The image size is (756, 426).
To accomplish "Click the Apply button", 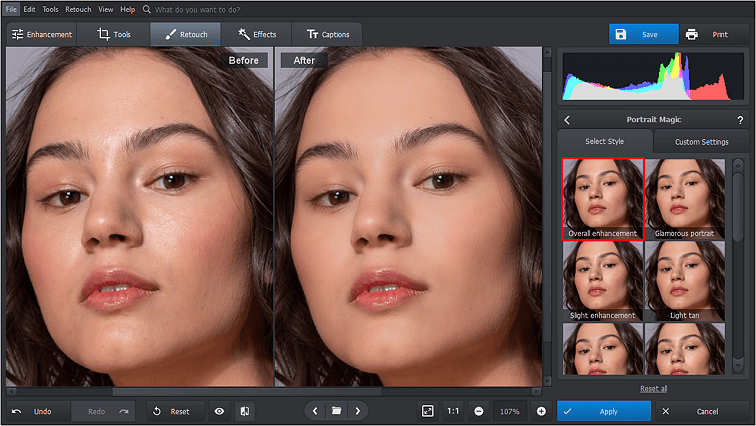I will click(x=604, y=411).
